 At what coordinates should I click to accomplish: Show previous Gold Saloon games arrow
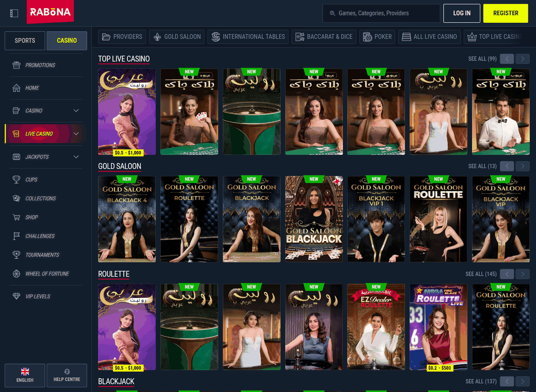[507, 166]
